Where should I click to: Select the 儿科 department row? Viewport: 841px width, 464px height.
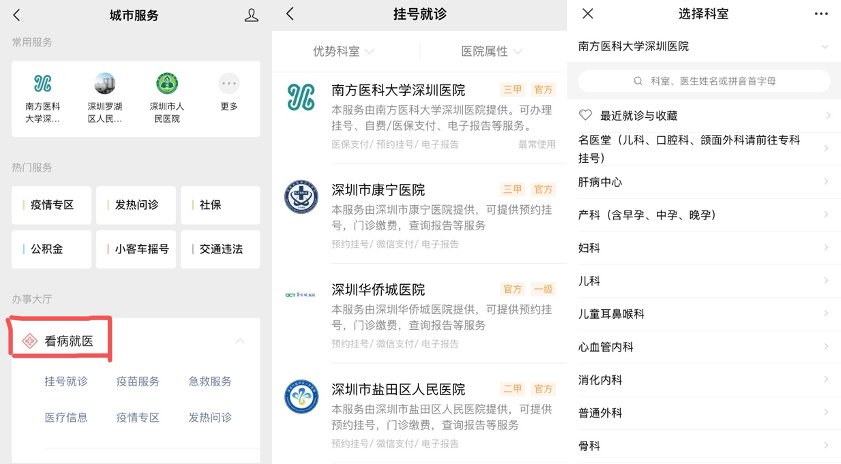pos(704,280)
